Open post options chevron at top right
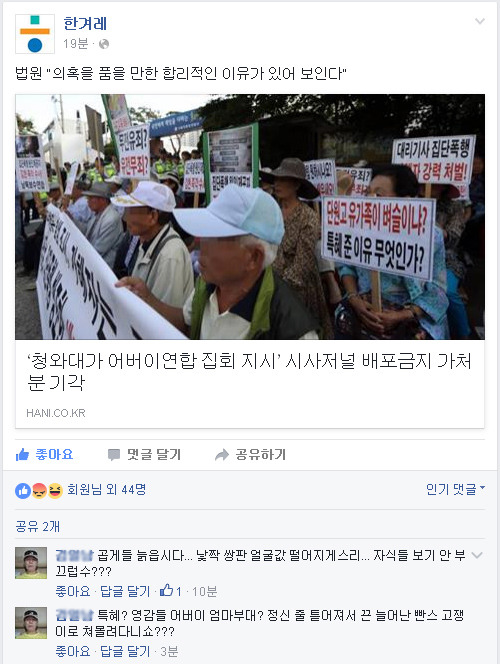 [479, 21]
